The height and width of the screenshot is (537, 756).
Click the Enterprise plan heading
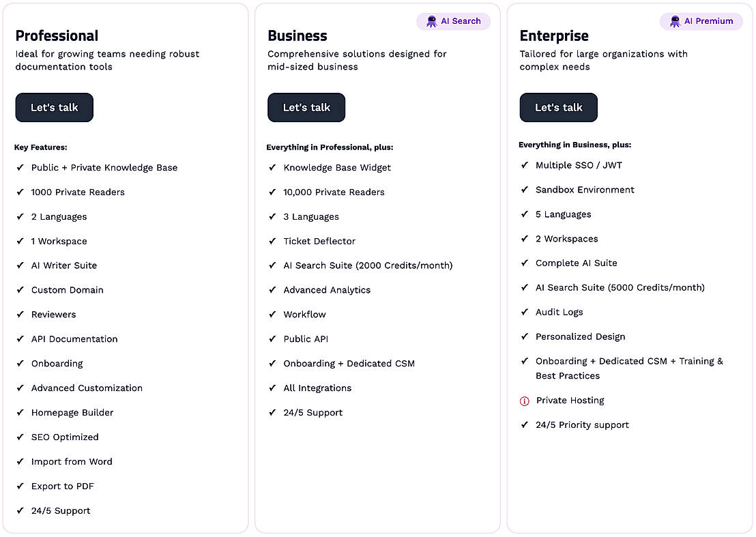click(554, 36)
